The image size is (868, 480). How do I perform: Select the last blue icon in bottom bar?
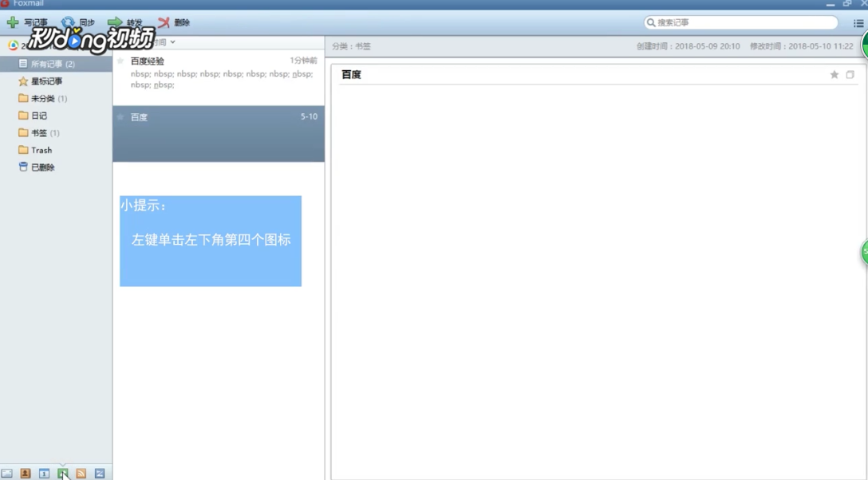(x=99, y=473)
